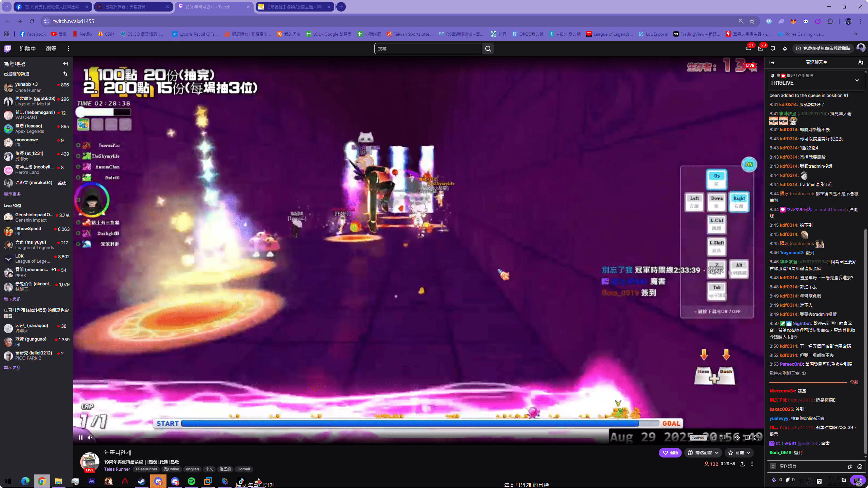This screenshot has width=868, height=488.
Task: Open the Tales Runner game link
Action: (117, 469)
